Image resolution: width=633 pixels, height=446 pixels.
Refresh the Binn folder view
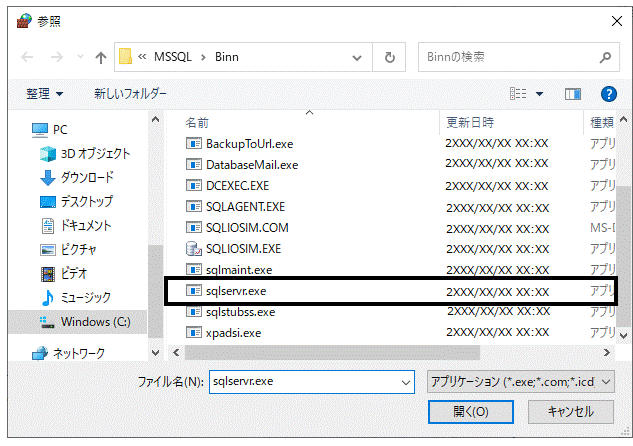pos(389,57)
